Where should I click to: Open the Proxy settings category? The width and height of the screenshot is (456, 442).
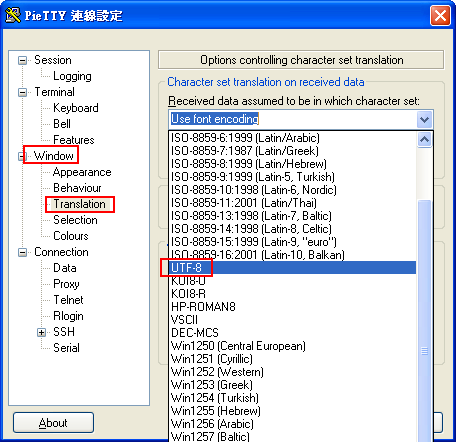pos(66,284)
